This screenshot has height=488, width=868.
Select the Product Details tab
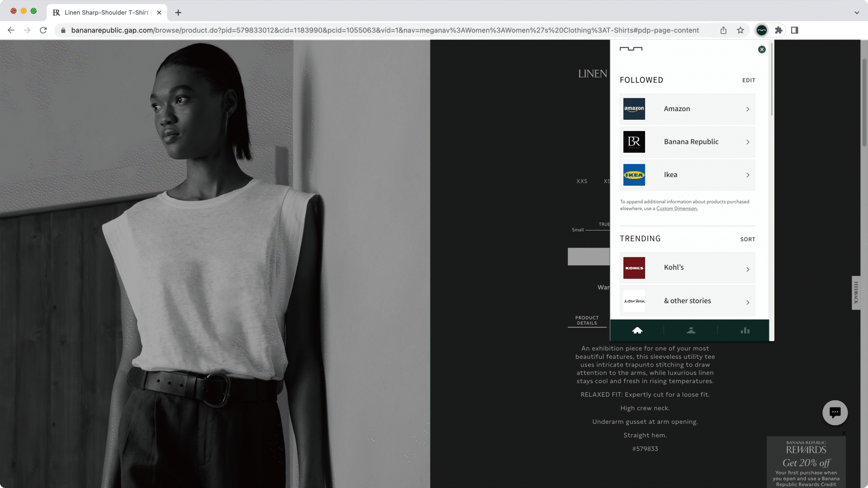pyautogui.click(x=587, y=320)
